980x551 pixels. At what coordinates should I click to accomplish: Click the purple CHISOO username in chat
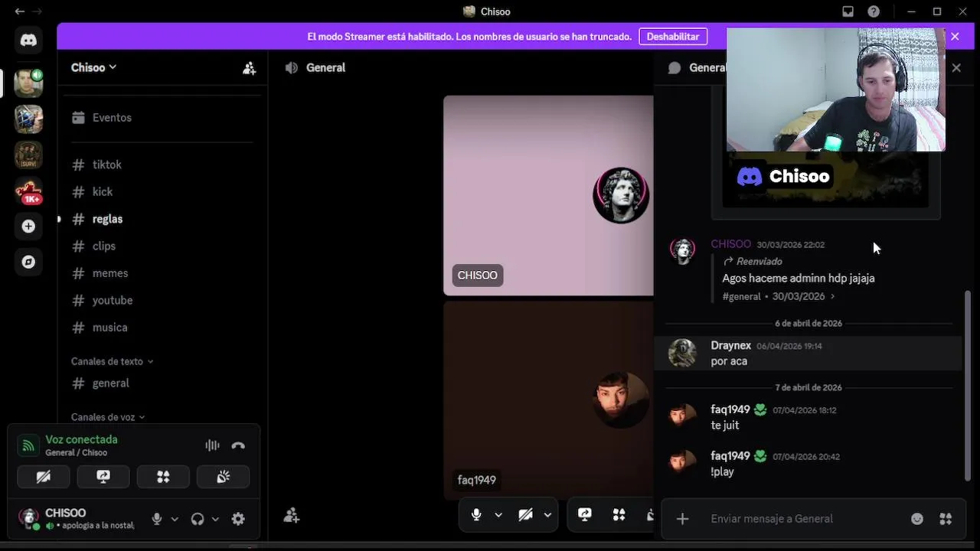point(730,244)
